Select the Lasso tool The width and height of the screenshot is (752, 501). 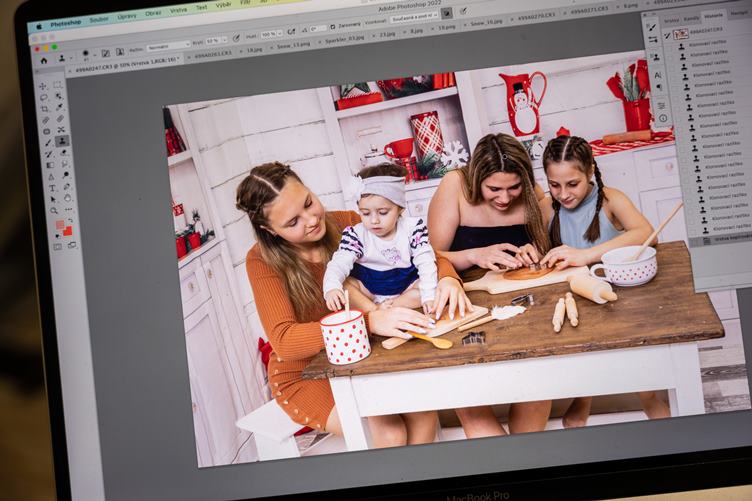44,97
